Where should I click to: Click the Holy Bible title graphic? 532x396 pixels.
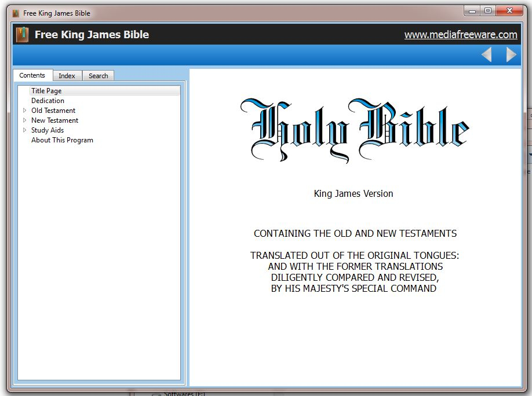point(354,130)
